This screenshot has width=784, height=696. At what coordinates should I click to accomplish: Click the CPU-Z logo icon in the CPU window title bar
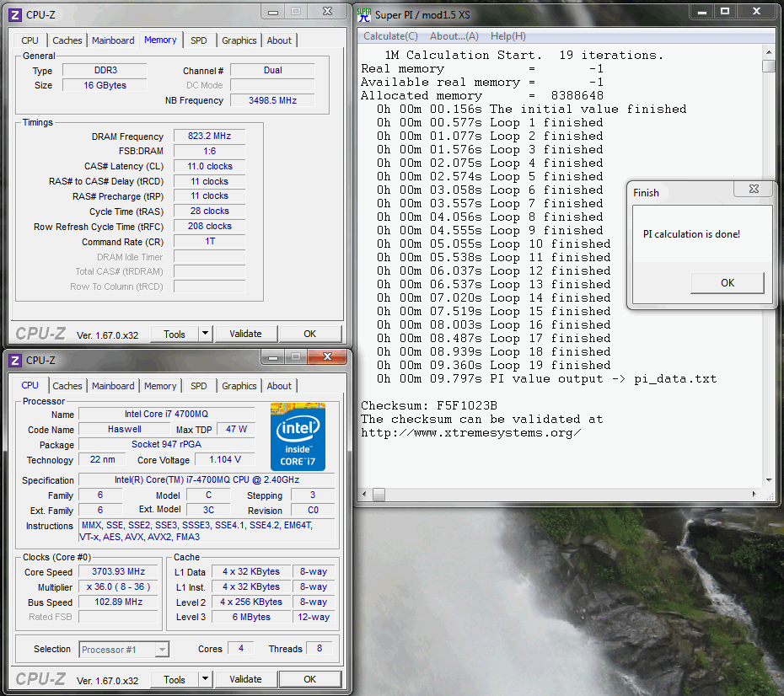tap(15, 361)
